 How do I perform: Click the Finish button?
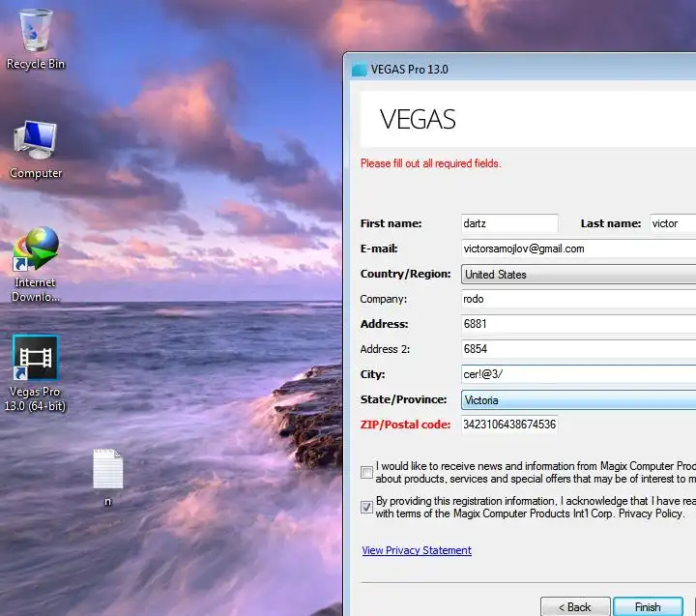click(648, 606)
